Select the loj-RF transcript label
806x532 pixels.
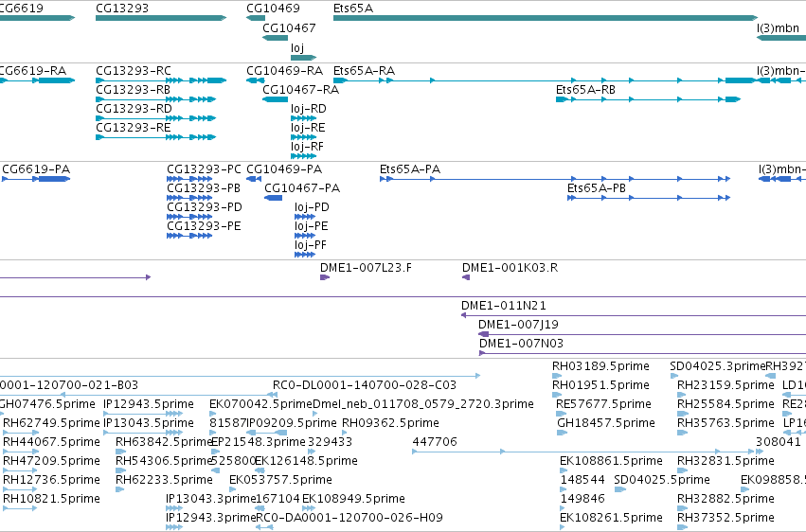[308, 147]
